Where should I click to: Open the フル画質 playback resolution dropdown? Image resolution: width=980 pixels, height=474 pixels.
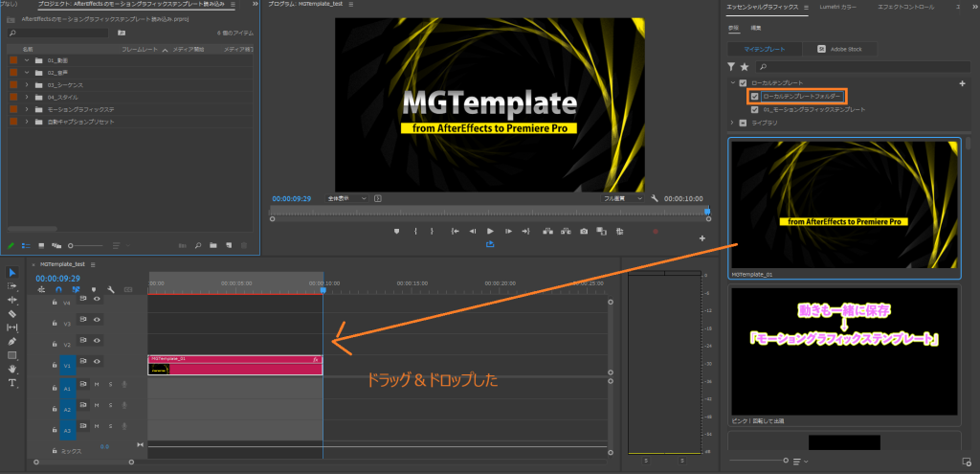622,198
